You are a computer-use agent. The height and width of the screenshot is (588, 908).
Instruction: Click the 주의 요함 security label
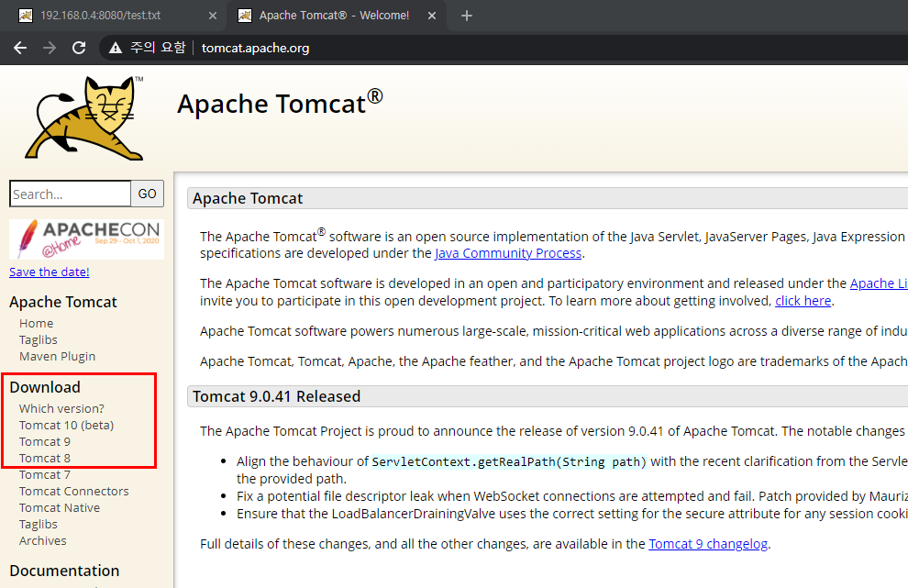[x=158, y=48]
